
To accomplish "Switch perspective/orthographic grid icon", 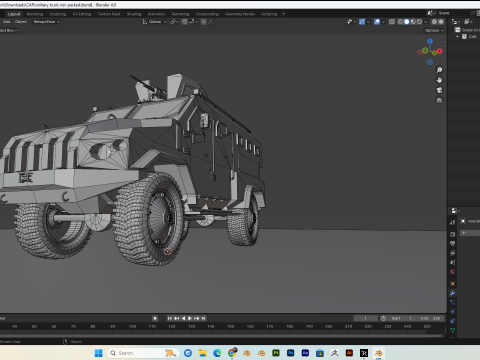I will 439,100.
